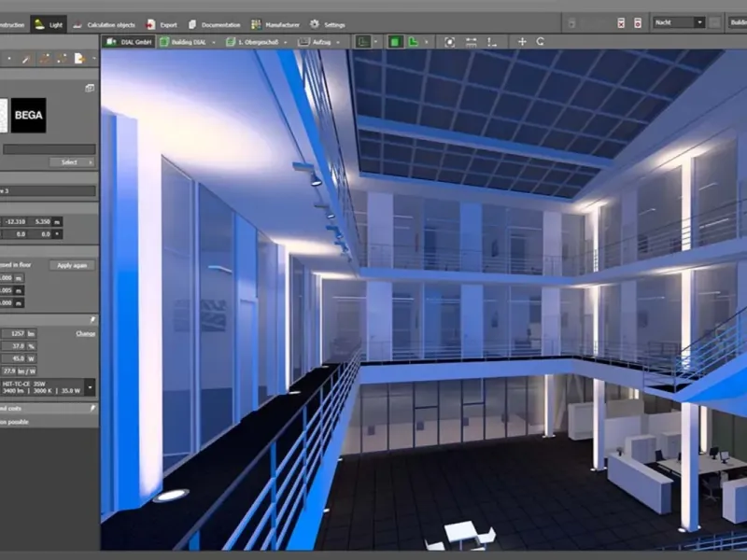Viewport: 747px width, 560px height.
Task: Click the 1257 lm value field
Action: click(18, 333)
